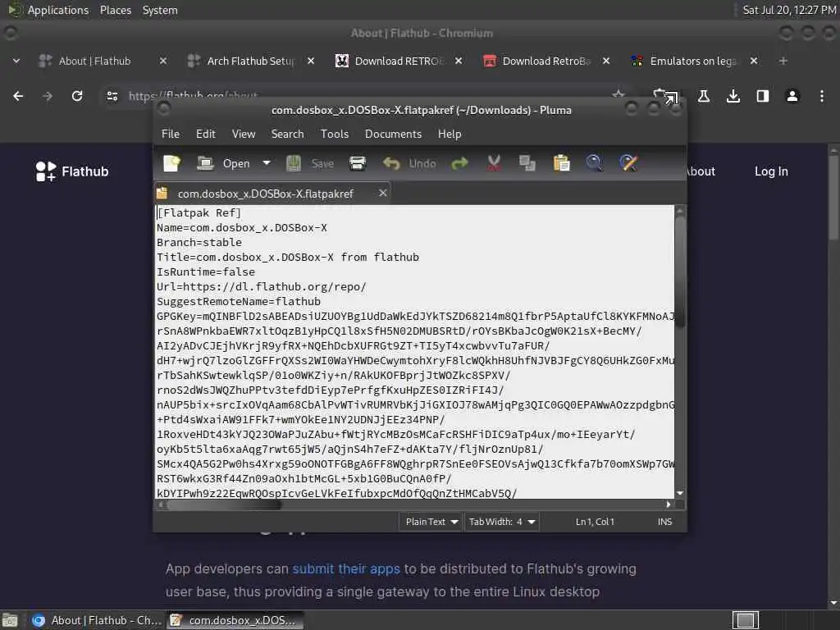The height and width of the screenshot is (630, 840).
Task: Open Pluma Help menu
Action: coord(450,134)
